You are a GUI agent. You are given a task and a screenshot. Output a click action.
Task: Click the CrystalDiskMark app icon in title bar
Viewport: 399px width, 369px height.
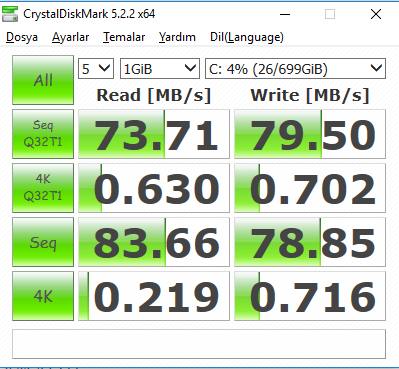(10, 14)
